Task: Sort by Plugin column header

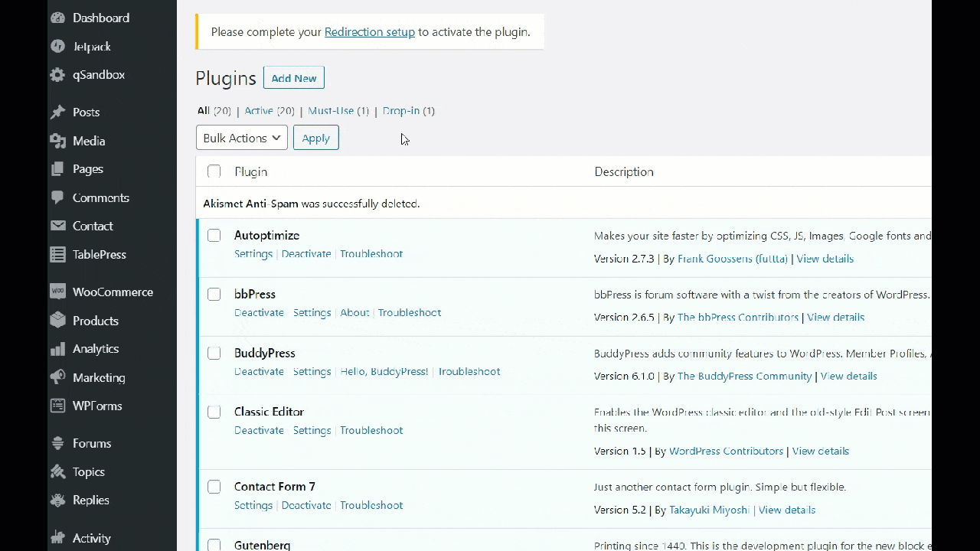Action: 251,171
